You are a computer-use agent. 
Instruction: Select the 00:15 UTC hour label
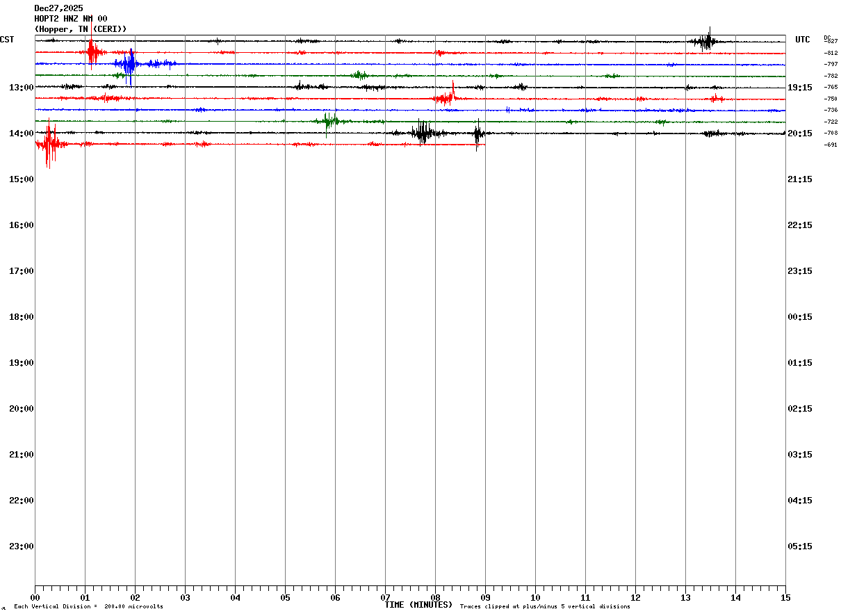click(799, 317)
